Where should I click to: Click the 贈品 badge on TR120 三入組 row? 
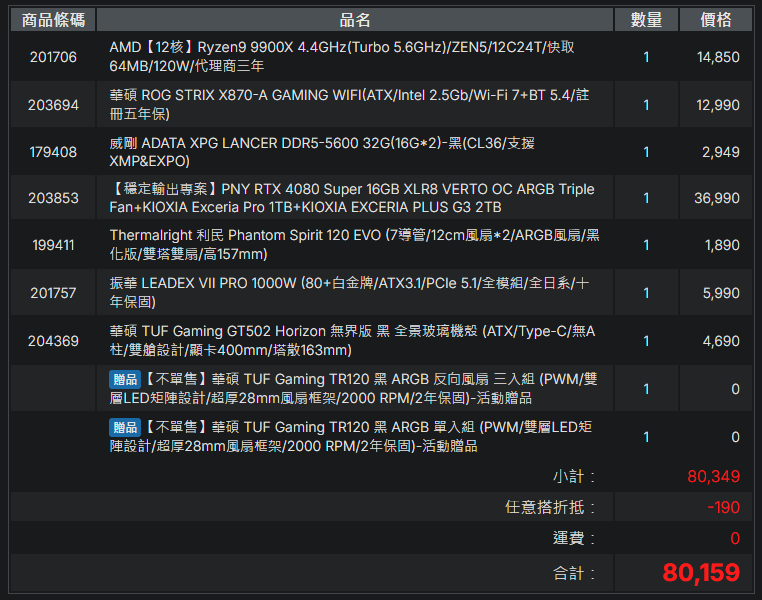click(125, 379)
